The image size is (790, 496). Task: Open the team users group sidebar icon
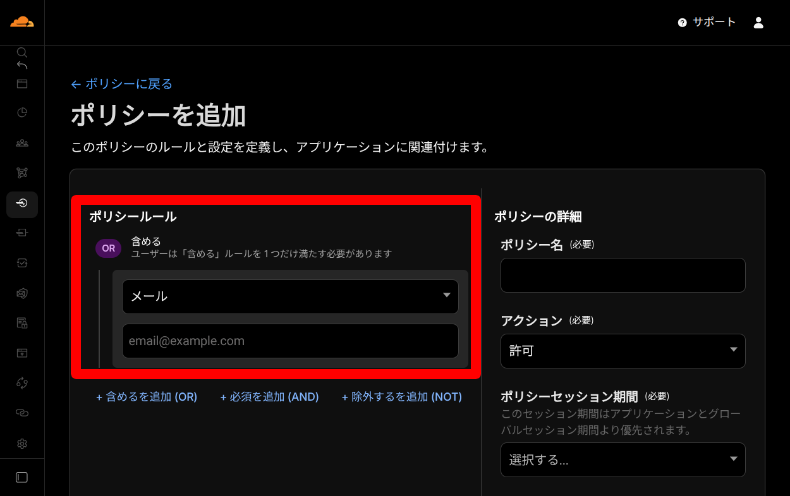tap(22, 143)
